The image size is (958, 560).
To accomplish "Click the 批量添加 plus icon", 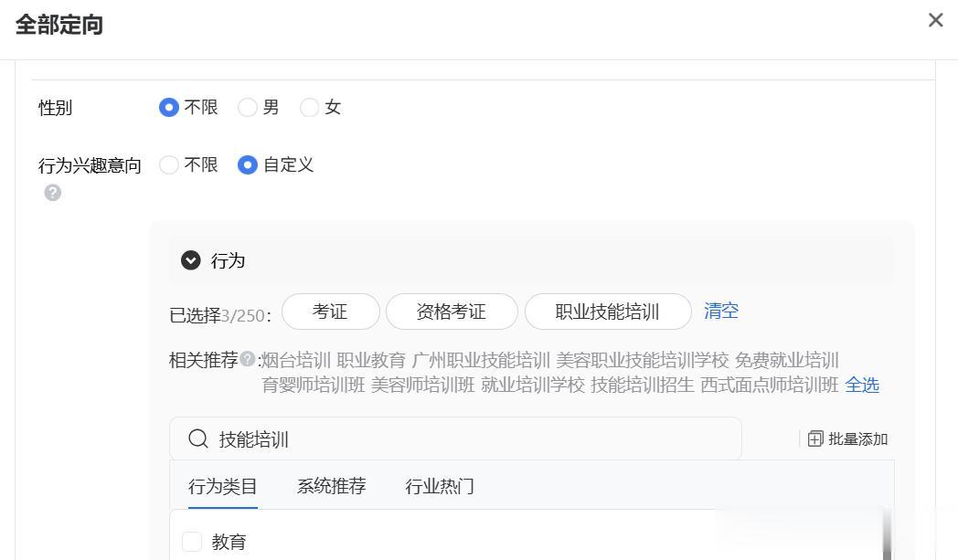I will 815,439.
